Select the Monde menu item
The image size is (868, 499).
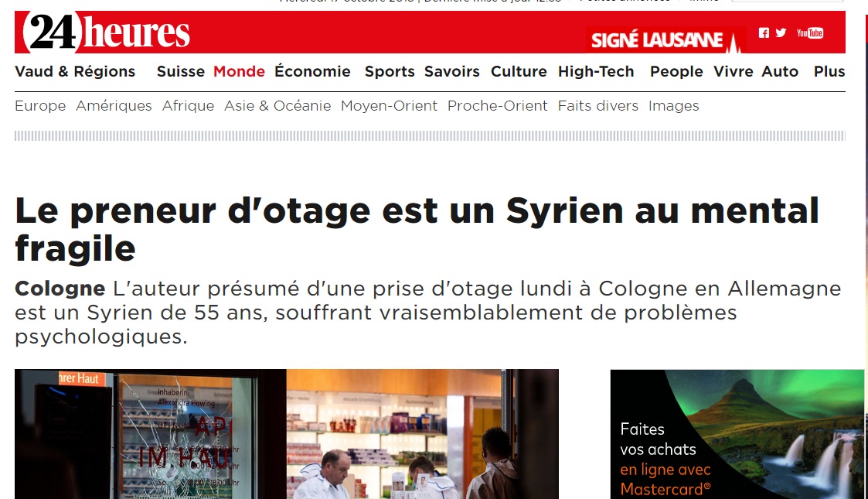[239, 71]
